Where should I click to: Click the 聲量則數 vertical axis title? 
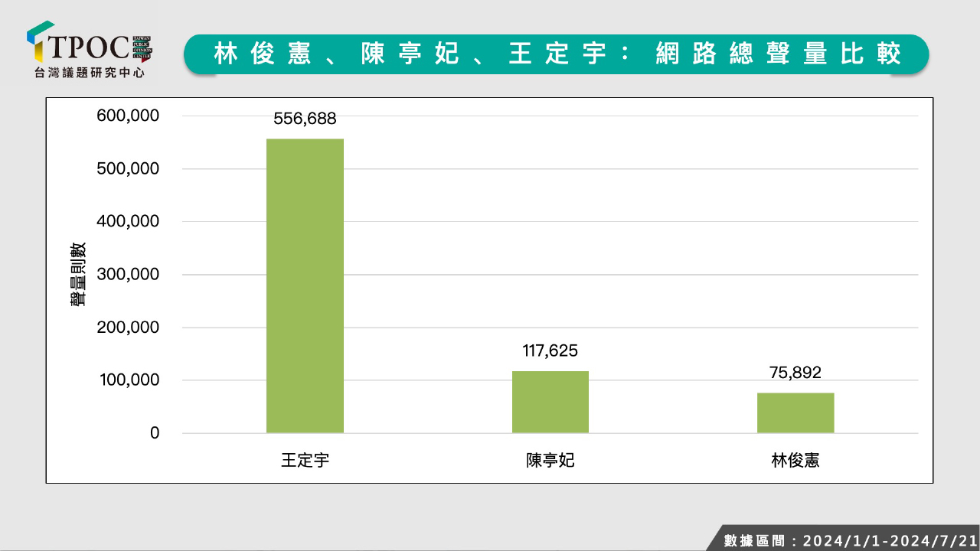click(78, 274)
